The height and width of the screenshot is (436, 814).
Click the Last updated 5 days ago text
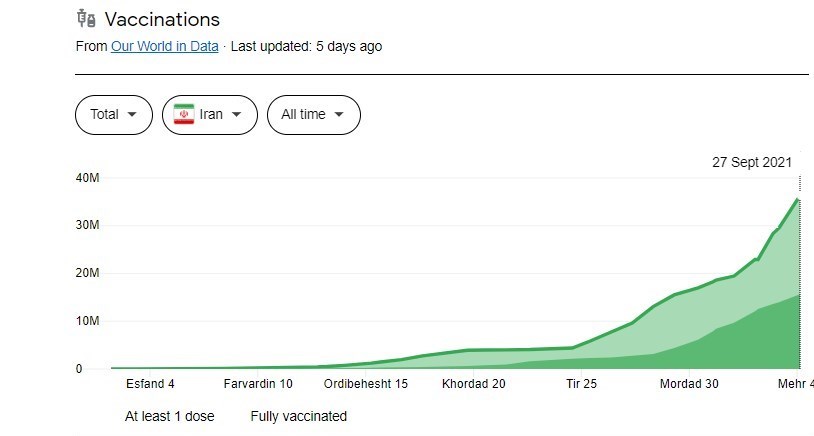point(307,46)
